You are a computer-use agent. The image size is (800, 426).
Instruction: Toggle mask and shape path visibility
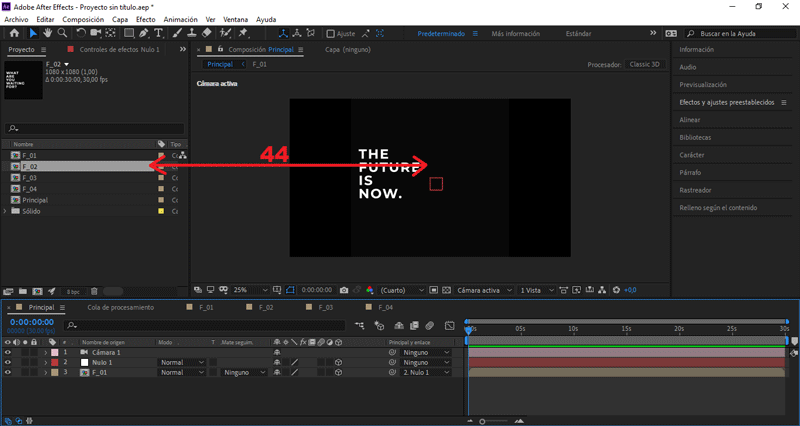290,290
